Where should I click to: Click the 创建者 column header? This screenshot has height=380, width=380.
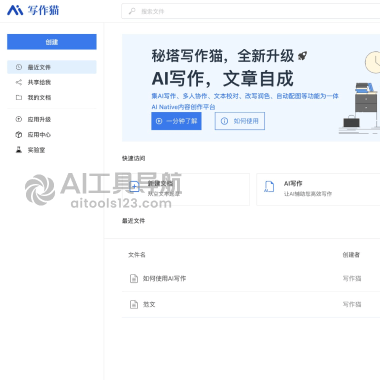[x=351, y=255]
